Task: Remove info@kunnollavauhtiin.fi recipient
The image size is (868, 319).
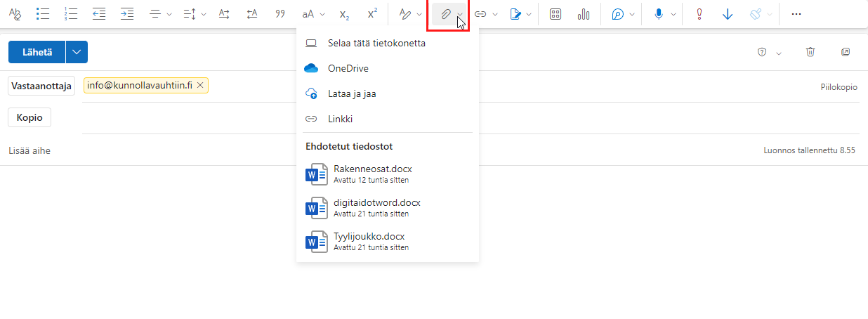Action: tap(200, 86)
